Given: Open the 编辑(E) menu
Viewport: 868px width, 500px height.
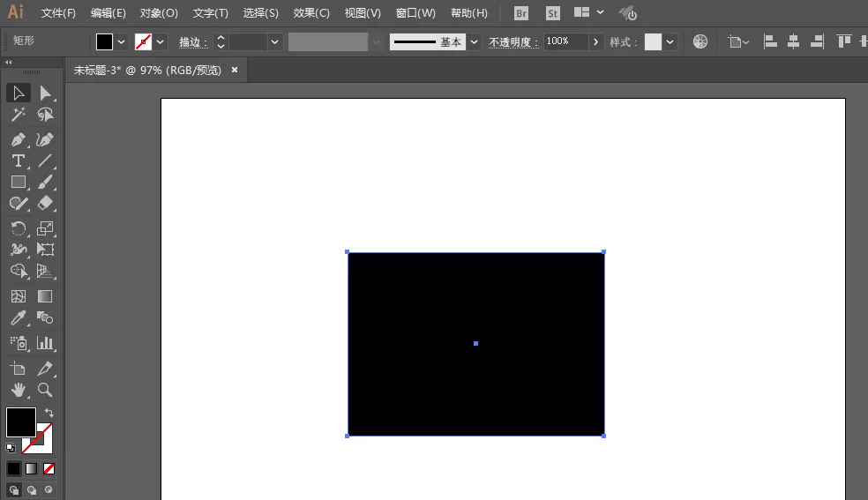Looking at the screenshot, I should (108, 13).
